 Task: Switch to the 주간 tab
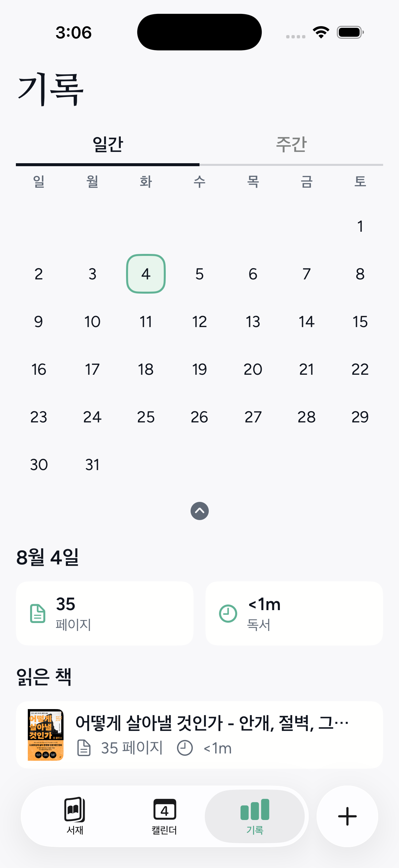coord(291,144)
